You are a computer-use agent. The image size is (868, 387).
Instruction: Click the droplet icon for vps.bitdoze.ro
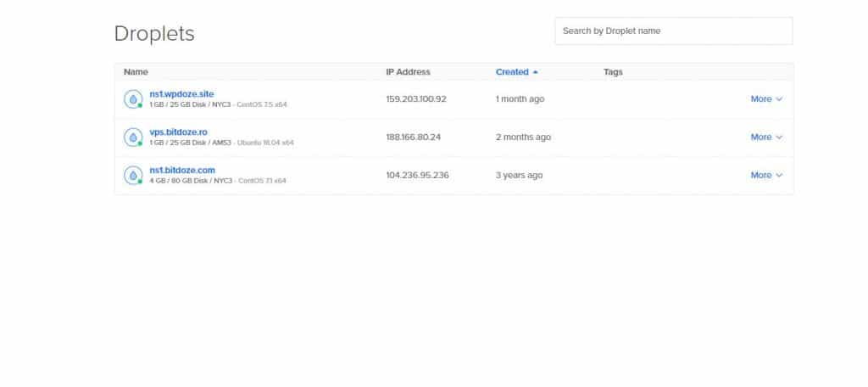133,137
